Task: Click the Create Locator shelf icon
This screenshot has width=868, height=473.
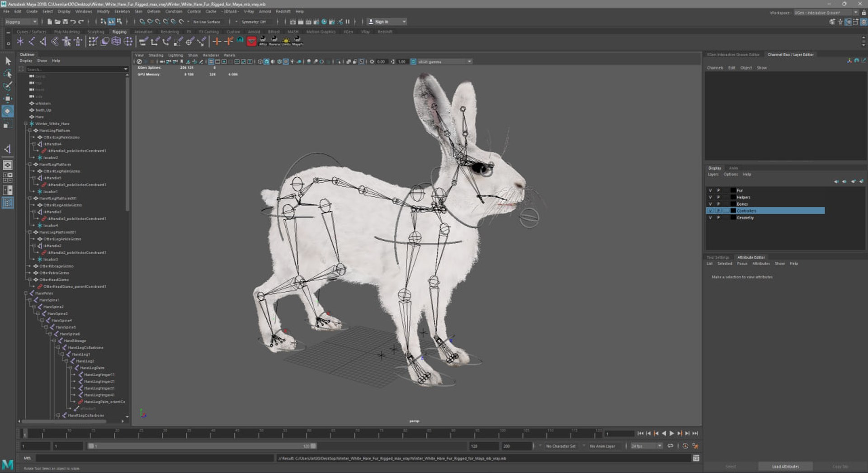Action: pyautogui.click(x=20, y=42)
